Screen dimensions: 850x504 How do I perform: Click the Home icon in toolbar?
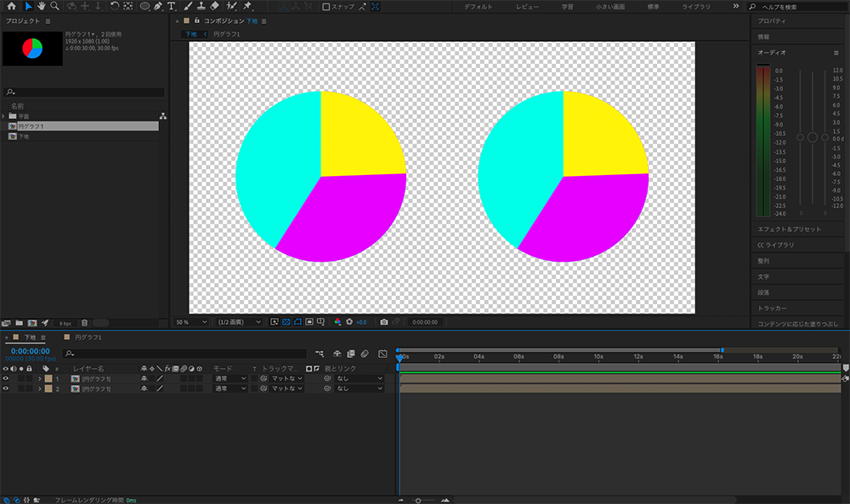tap(11, 6)
